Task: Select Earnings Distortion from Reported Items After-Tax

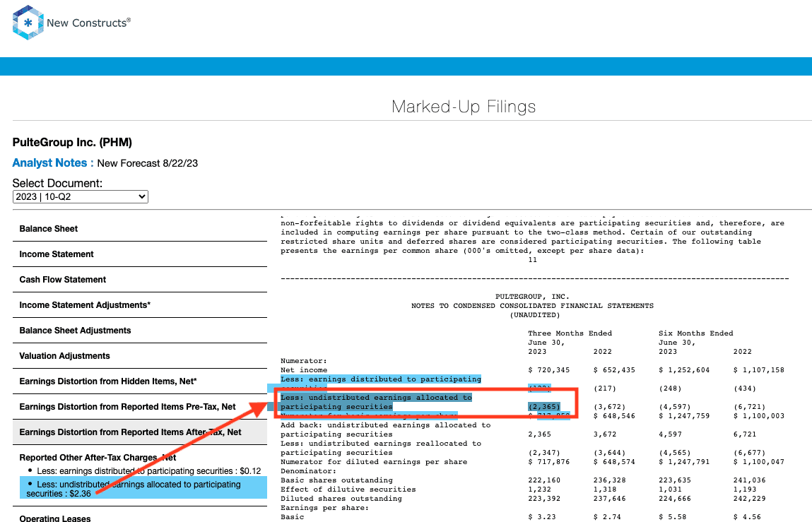Action: [x=140, y=432]
